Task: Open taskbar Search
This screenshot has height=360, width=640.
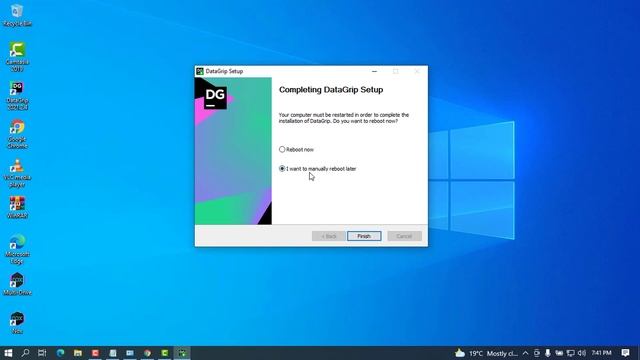Action: tap(25, 353)
